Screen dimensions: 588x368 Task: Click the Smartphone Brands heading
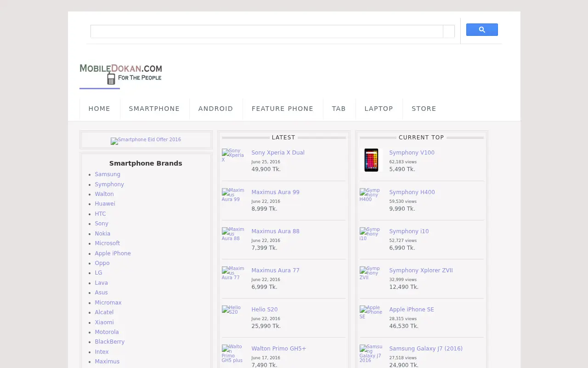pyautogui.click(x=146, y=163)
